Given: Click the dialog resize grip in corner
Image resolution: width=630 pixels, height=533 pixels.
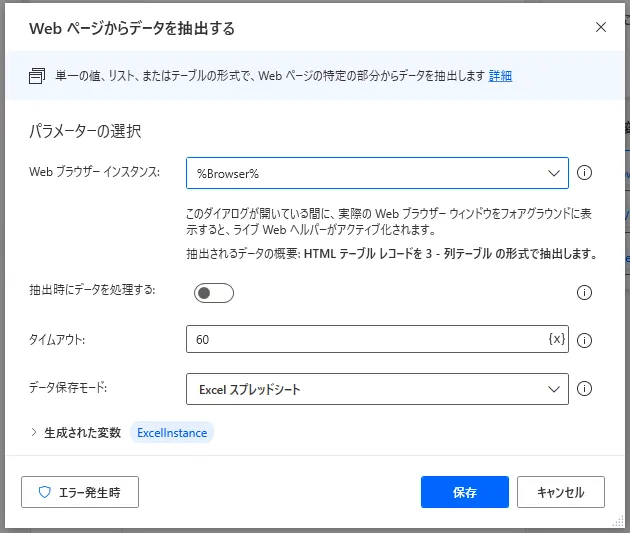Looking at the screenshot, I should coord(618,521).
